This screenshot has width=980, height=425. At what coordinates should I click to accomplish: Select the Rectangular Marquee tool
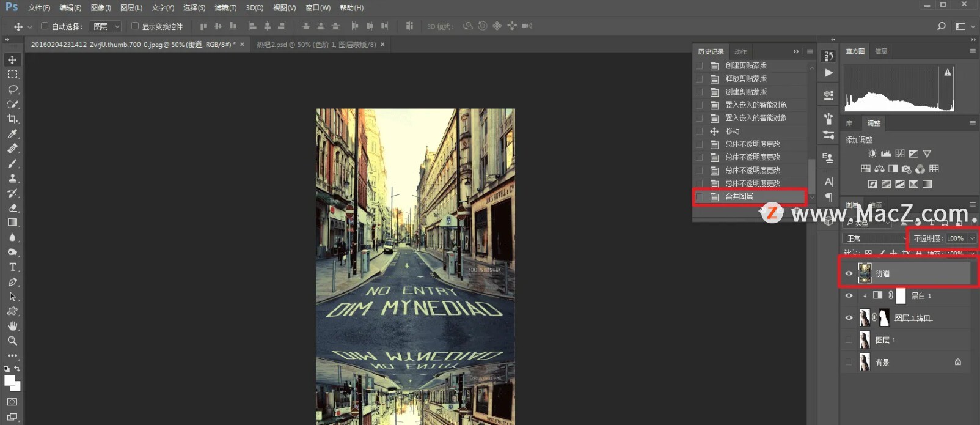tap(12, 74)
